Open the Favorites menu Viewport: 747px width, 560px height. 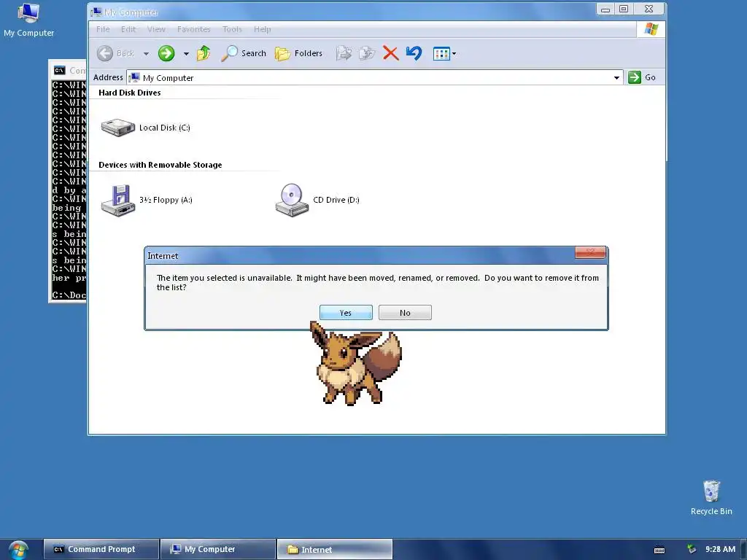click(x=194, y=29)
